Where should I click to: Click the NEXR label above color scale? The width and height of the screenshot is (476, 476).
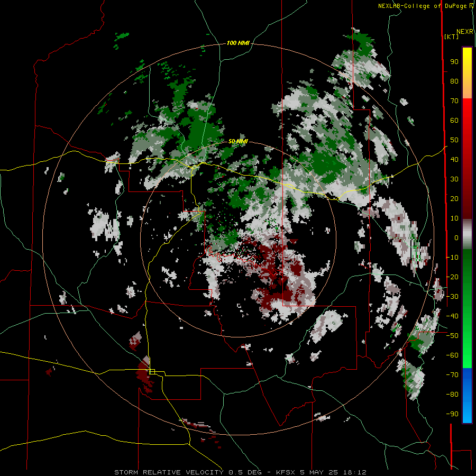(465, 32)
